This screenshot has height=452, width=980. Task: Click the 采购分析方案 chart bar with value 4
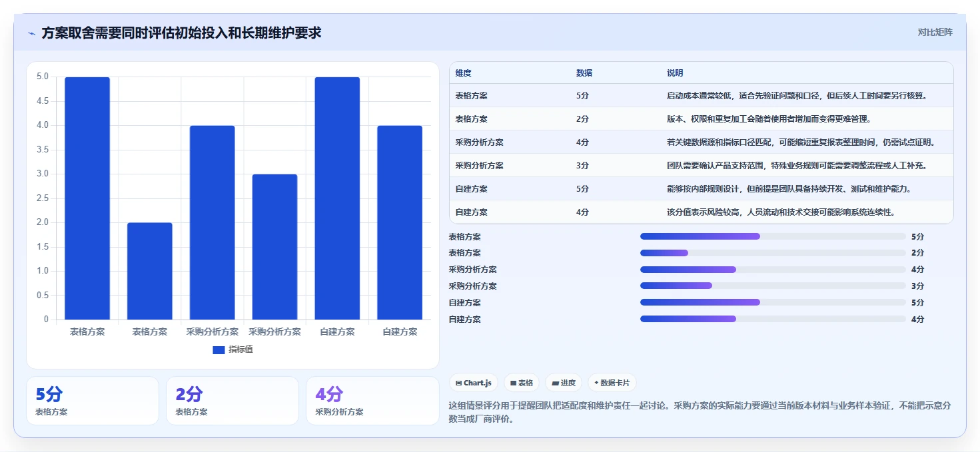pyautogui.click(x=213, y=222)
